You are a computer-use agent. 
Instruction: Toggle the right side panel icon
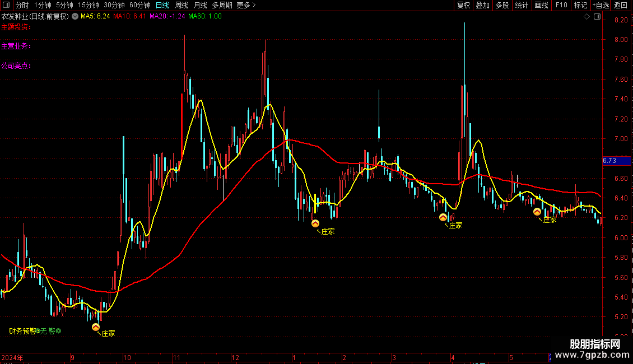click(x=597, y=17)
